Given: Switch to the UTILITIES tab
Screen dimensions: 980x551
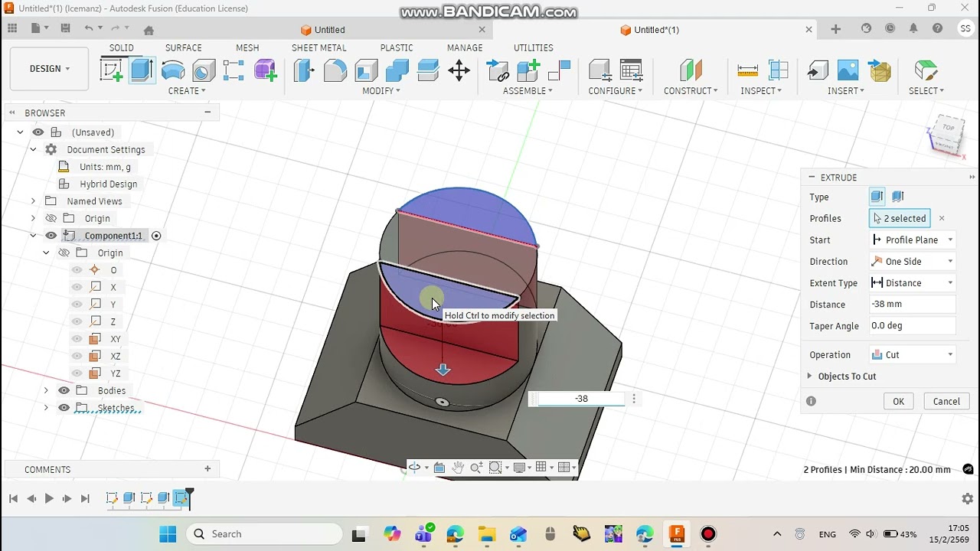Looking at the screenshot, I should pos(533,47).
